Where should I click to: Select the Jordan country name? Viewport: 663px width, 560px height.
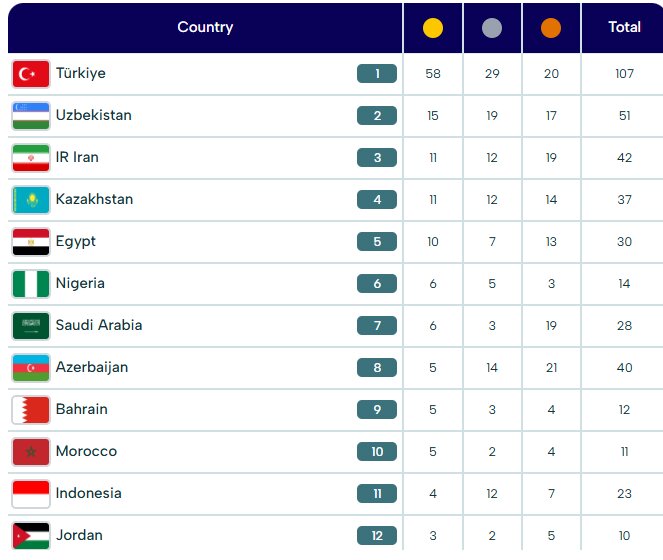[x=78, y=535]
